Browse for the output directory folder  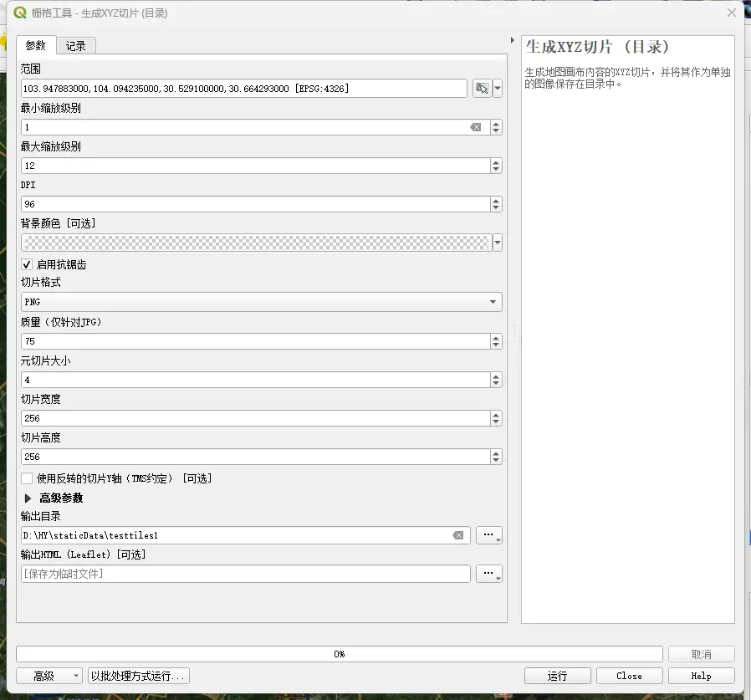point(488,535)
